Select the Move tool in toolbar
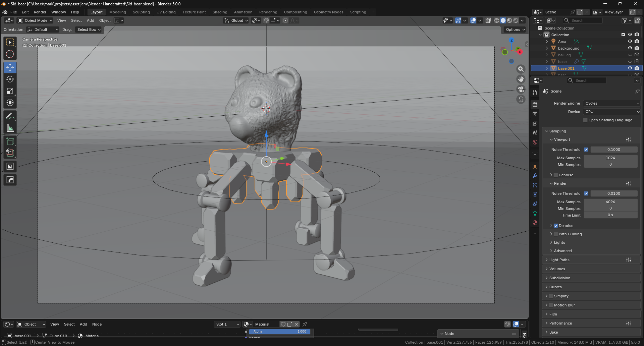 point(10,67)
